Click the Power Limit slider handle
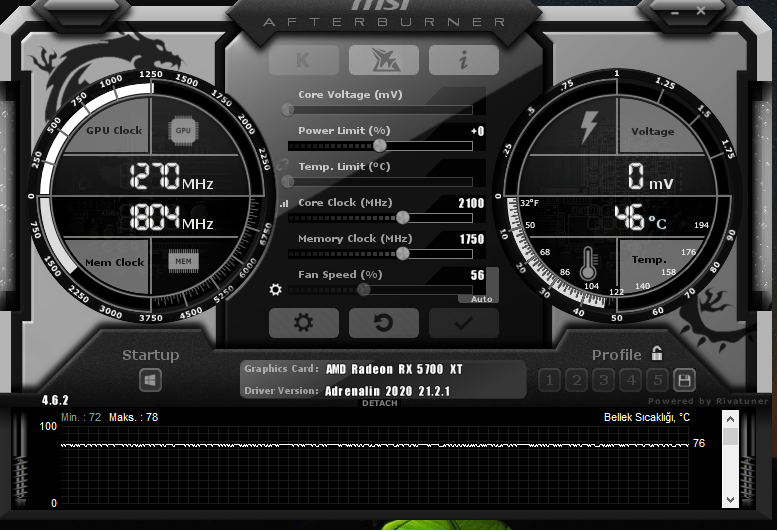The width and height of the screenshot is (778, 531). click(380, 145)
